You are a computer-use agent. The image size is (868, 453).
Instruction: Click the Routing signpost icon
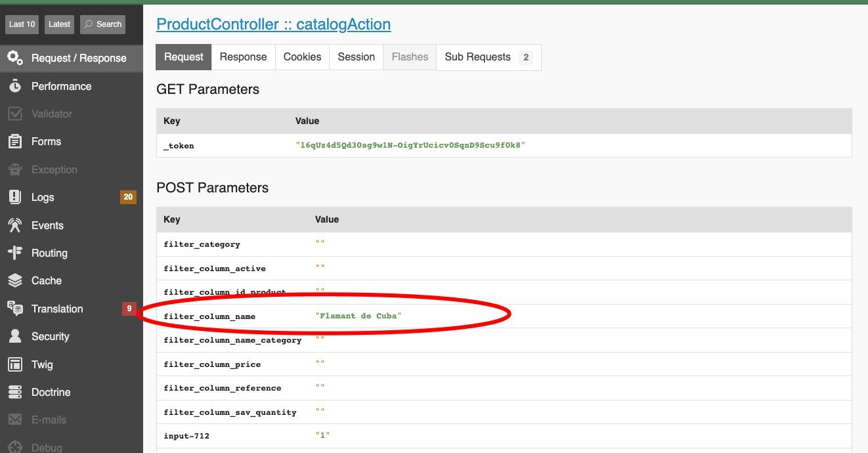pyautogui.click(x=15, y=253)
